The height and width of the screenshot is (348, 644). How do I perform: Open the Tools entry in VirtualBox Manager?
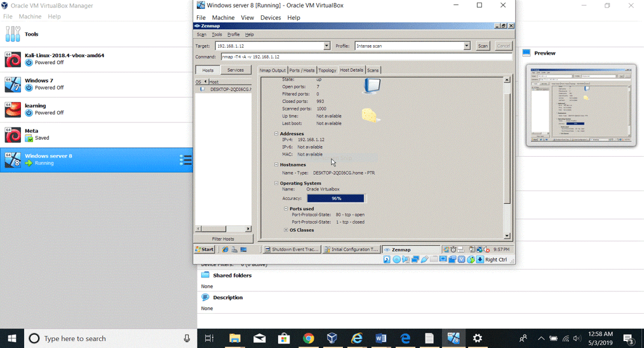96,34
